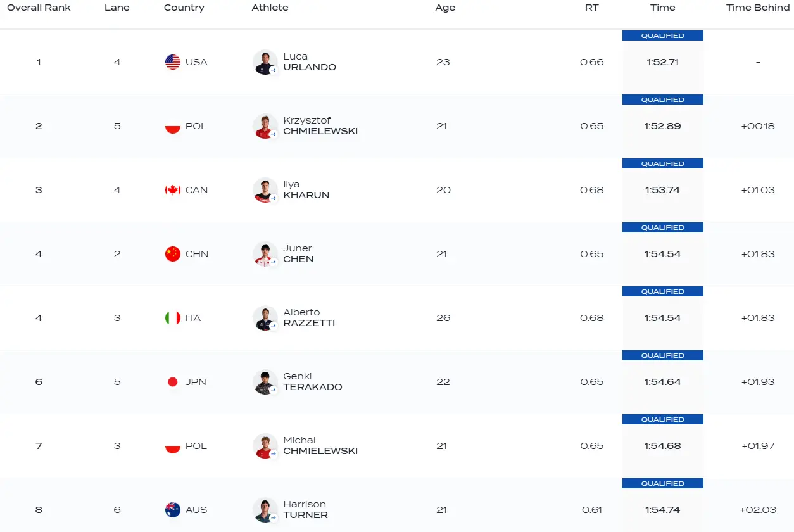Image resolution: width=794 pixels, height=532 pixels.
Task: Click the Time column header
Action: pos(663,8)
